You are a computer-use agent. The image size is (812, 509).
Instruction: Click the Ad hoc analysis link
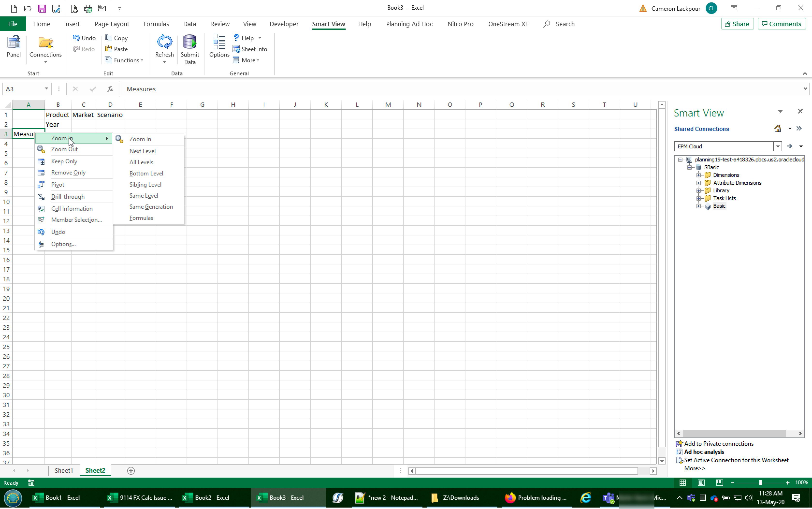tap(704, 451)
